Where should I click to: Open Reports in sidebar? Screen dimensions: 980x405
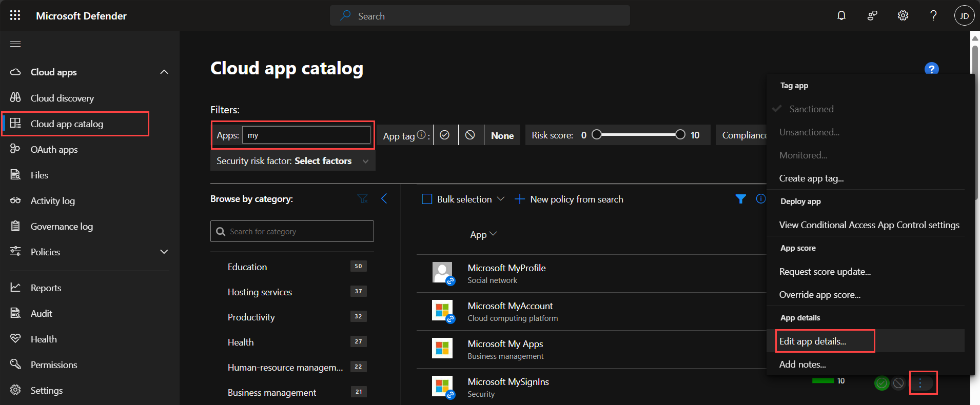46,288
